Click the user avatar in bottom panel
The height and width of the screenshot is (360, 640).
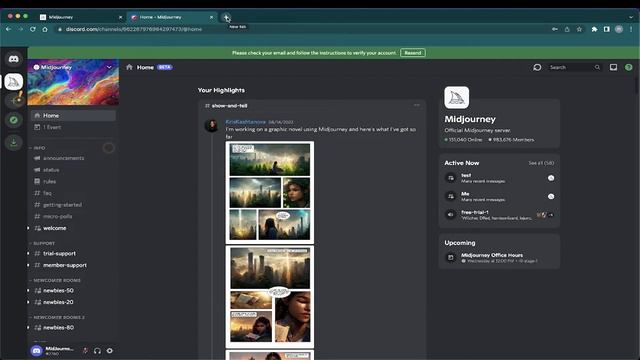[x=36, y=351]
